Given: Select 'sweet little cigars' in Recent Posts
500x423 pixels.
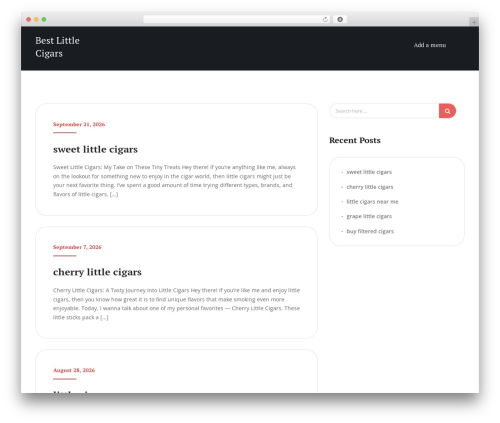Looking at the screenshot, I should 369,172.
